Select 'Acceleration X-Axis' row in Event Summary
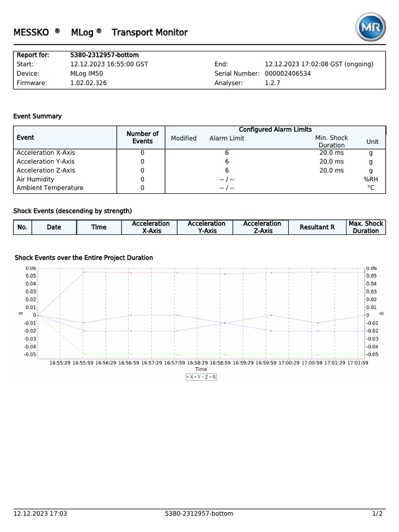399x532 pixels. [199, 153]
